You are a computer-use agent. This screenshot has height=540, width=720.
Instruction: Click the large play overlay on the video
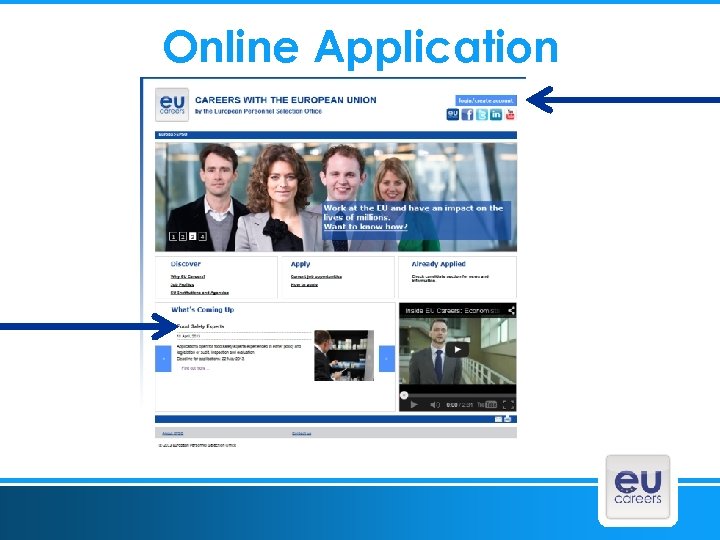[457, 350]
